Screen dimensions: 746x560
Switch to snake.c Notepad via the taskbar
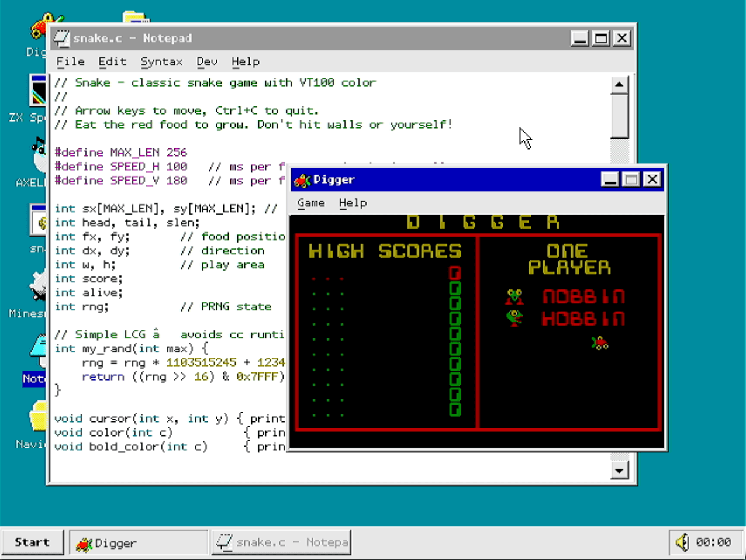(x=281, y=542)
